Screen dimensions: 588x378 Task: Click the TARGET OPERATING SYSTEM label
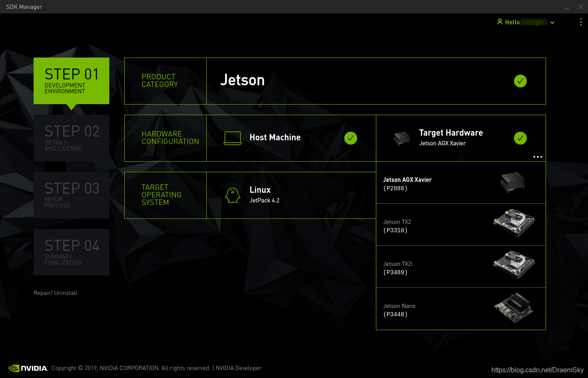point(161,195)
